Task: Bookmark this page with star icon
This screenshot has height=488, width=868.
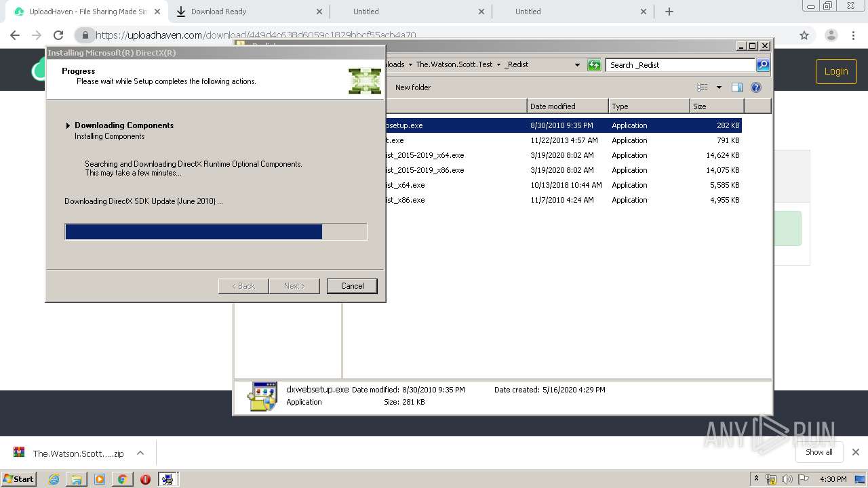Action: pos(804,35)
